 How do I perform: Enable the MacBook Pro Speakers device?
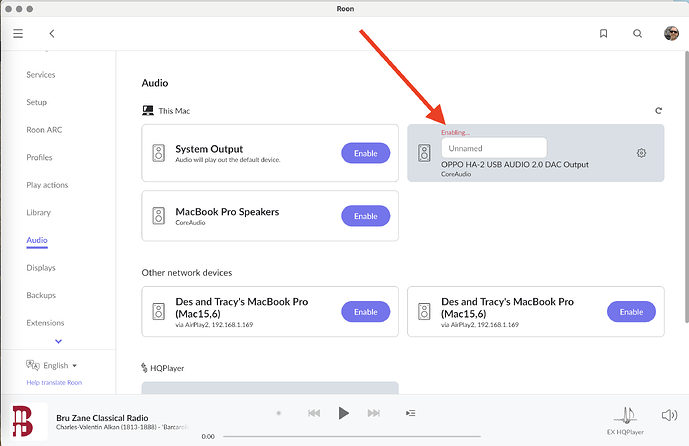point(366,216)
